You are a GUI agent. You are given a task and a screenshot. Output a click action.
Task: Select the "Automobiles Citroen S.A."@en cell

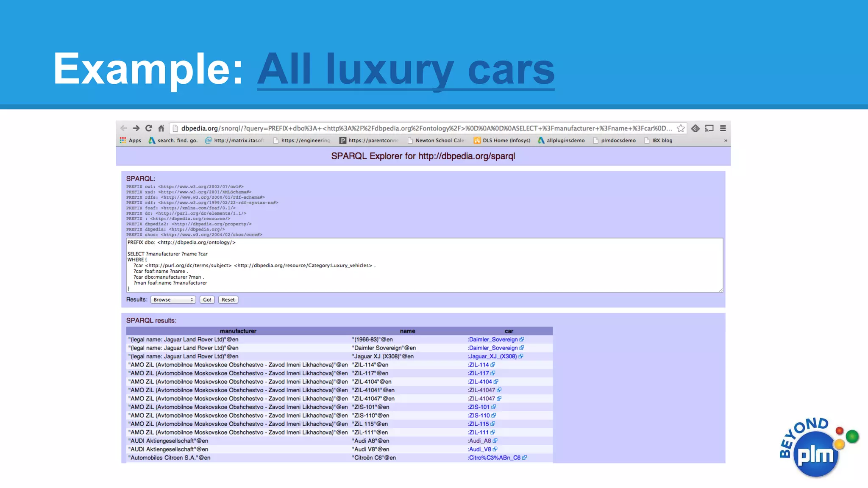click(169, 457)
